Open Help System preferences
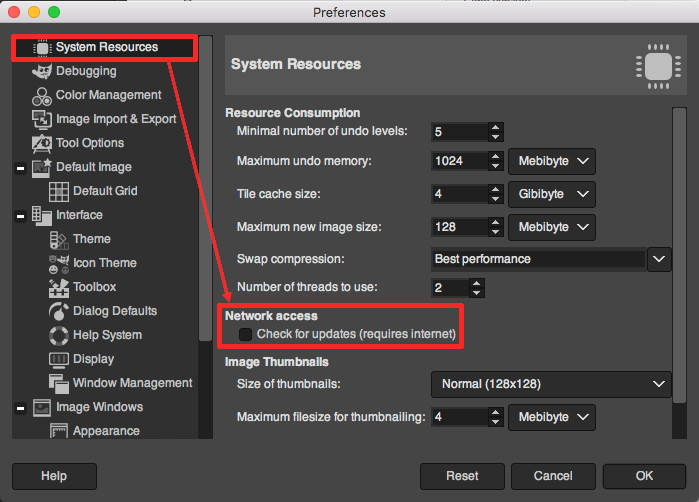The image size is (699, 502). tap(107, 335)
